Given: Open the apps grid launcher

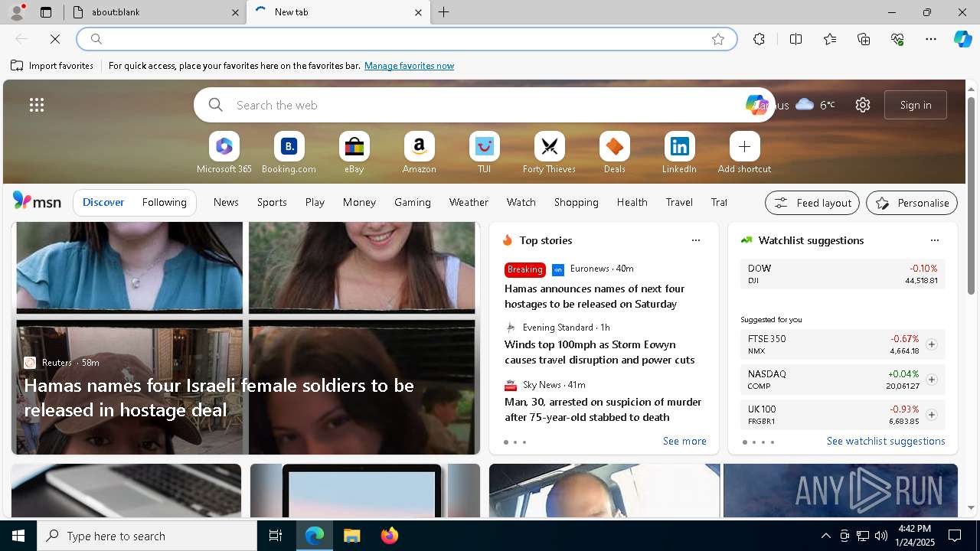Looking at the screenshot, I should tap(37, 105).
